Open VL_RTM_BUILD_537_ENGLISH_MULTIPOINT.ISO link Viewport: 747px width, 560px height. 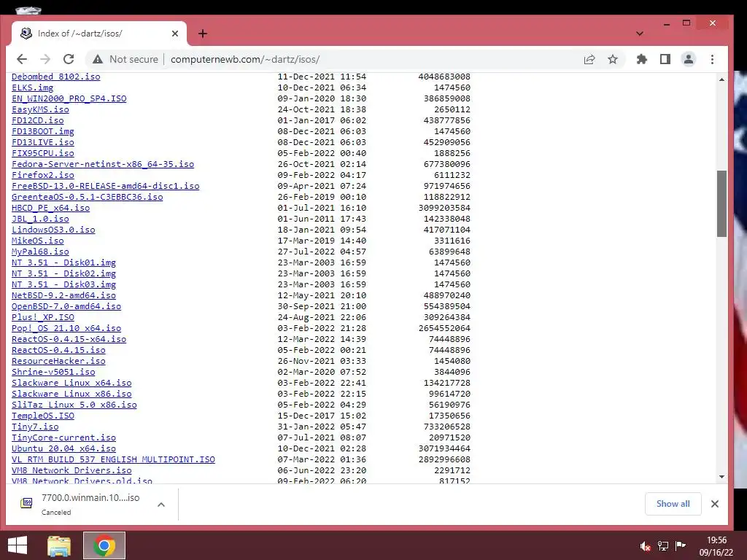point(113,460)
